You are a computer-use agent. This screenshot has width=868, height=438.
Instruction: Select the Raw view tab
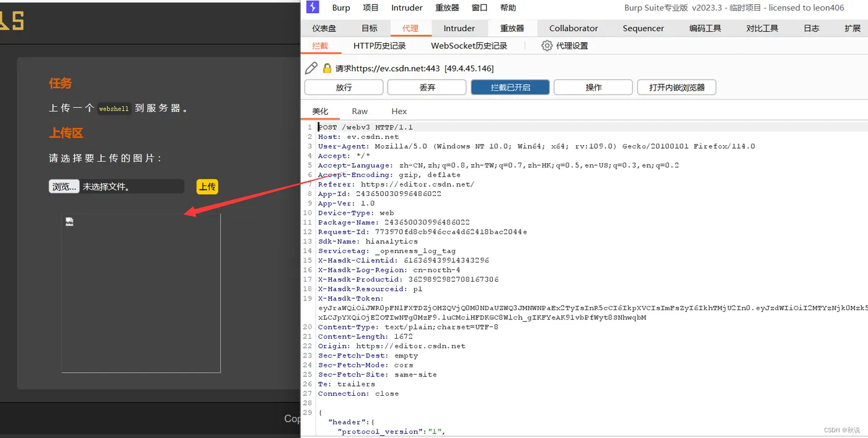(x=360, y=112)
